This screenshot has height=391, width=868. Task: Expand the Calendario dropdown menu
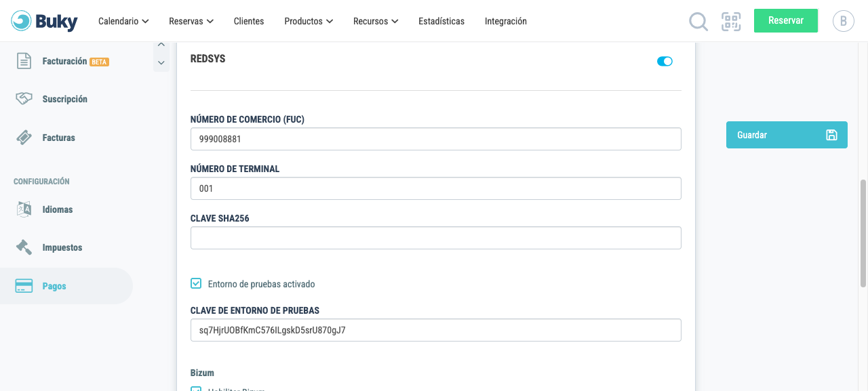pyautogui.click(x=123, y=21)
